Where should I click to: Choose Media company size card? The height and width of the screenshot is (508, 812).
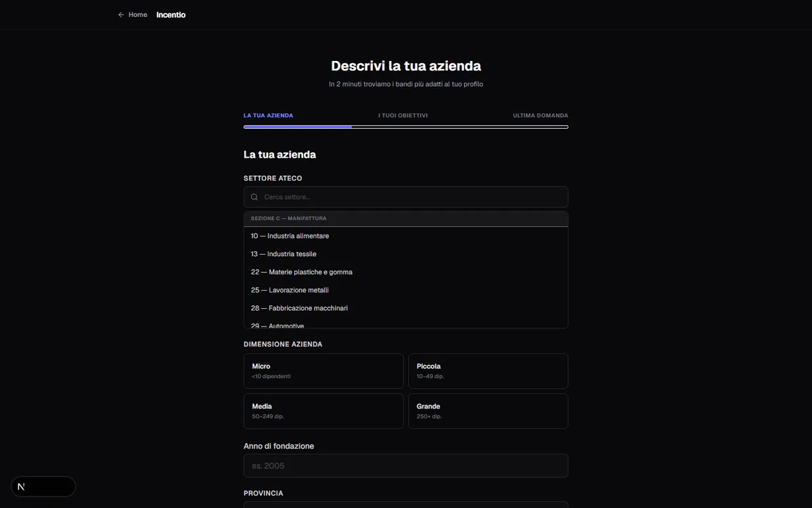point(323,411)
